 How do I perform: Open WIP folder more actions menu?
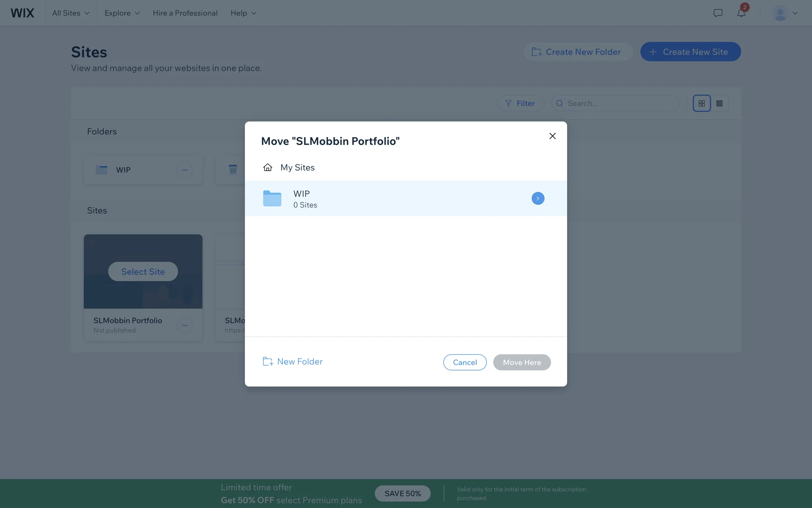click(185, 170)
